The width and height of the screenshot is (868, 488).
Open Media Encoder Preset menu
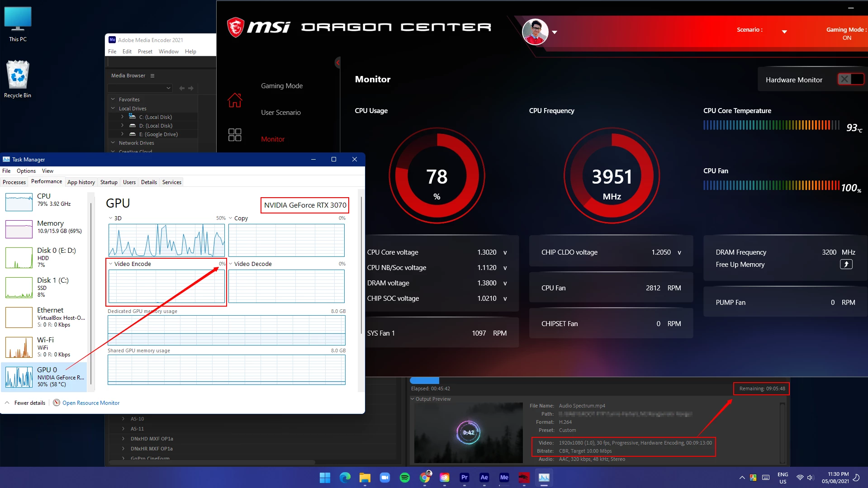(x=145, y=52)
